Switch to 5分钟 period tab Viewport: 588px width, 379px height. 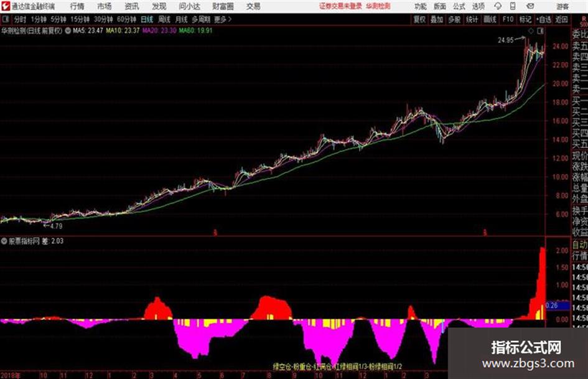click(x=58, y=19)
